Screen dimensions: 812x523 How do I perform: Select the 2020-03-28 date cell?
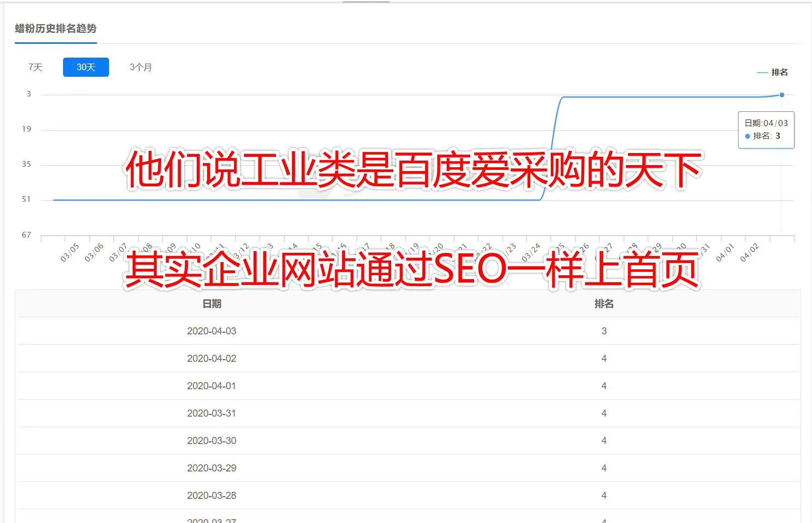(211, 496)
